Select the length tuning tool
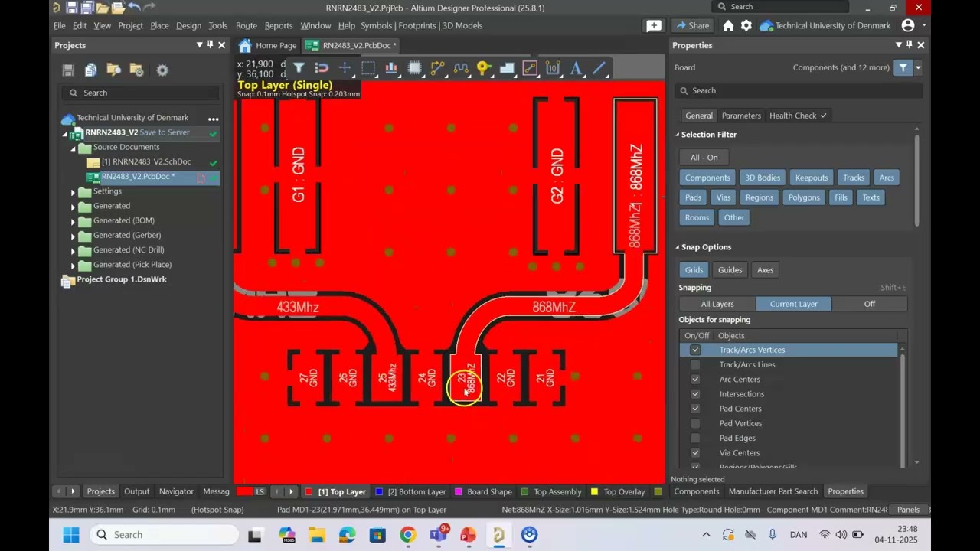This screenshot has width=980, height=551. [460, 68]
